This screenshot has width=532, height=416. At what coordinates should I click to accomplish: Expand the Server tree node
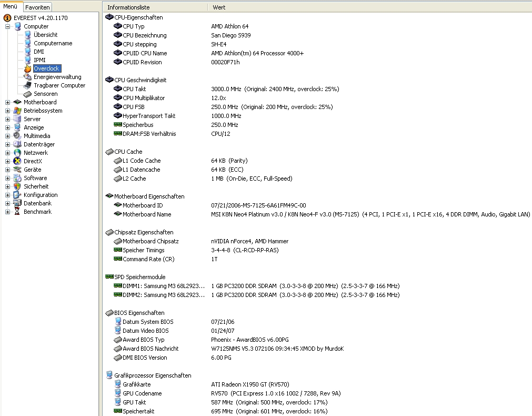tap(7, 119)
